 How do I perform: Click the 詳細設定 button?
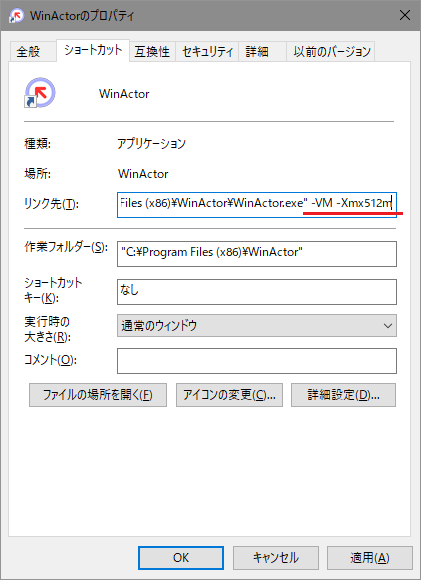pyautogui.click(x=343, y=395)
